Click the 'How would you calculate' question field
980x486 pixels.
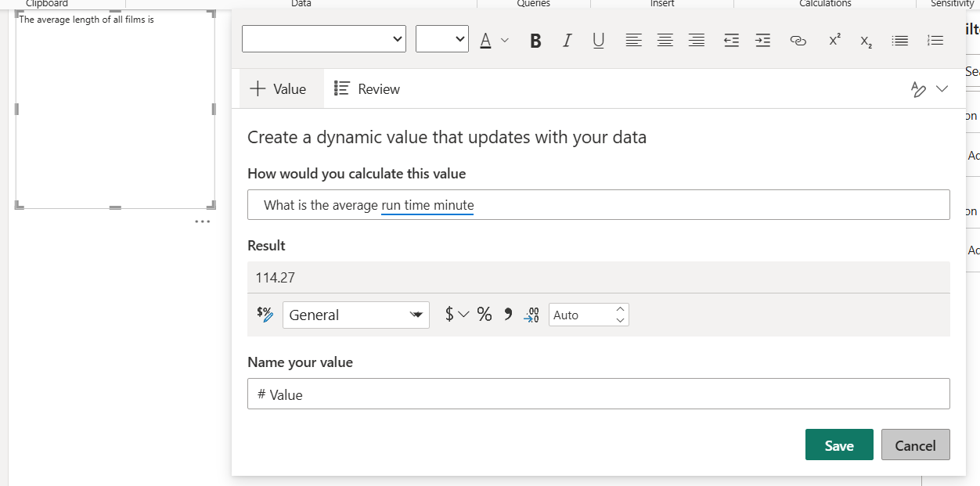tap(599, 205)
